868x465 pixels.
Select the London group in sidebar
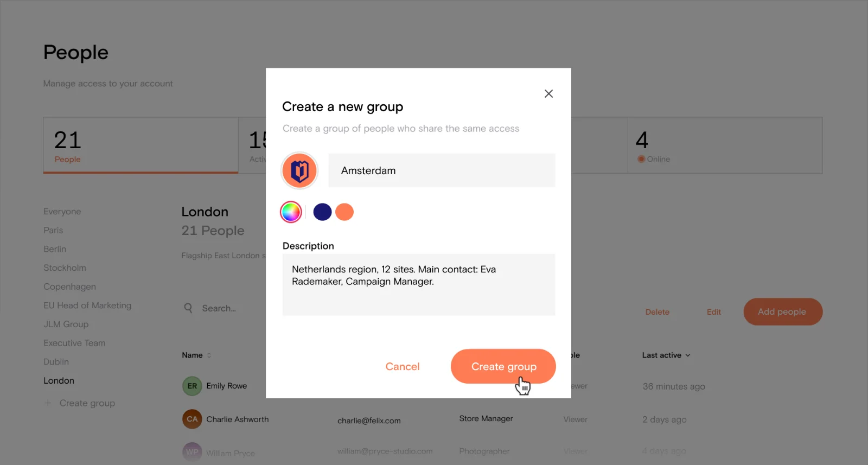pyautogui.click(x=59, y=381)
